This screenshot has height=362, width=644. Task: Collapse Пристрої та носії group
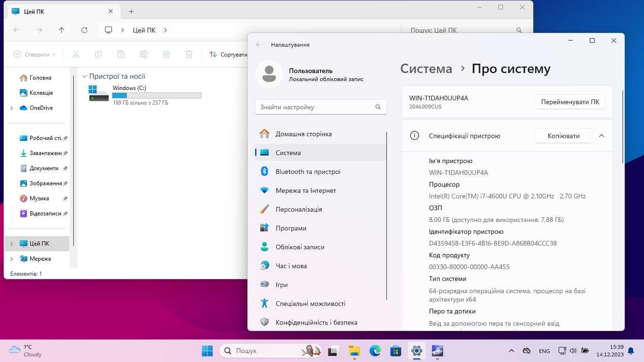click(x=84, y=76)
